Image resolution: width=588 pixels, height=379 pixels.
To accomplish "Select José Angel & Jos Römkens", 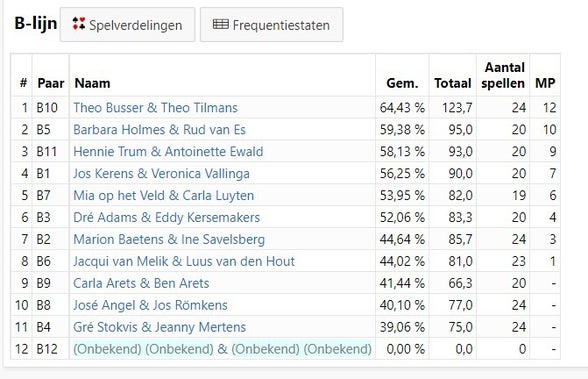I will [x=150, y=305].
